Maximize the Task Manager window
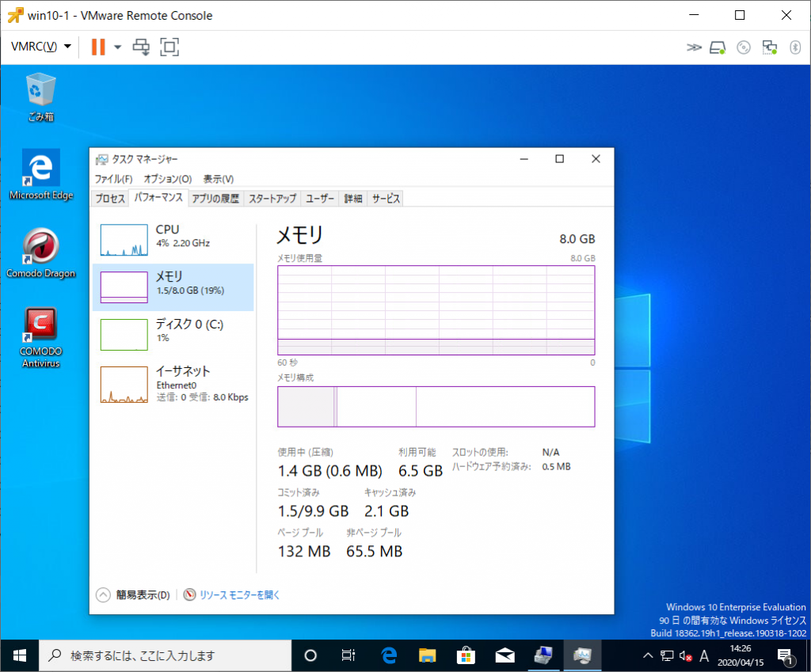This screenshot has width=811, height=672. 560,159
